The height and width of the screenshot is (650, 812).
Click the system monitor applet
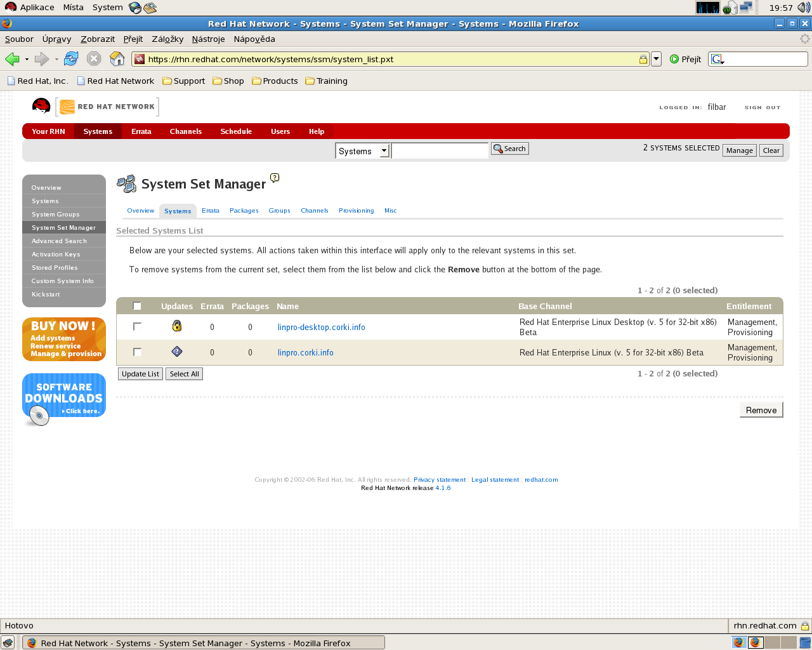708,8
